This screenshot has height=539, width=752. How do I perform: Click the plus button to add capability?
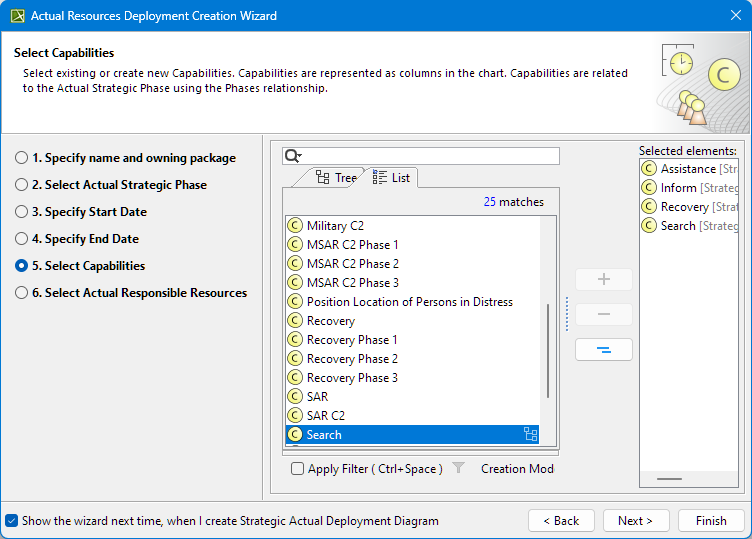pyautogui.click(x=603, y=279)
